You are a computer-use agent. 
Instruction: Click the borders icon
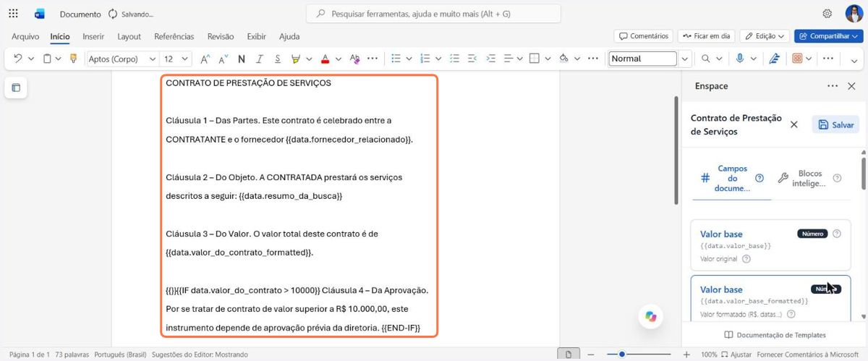pyautogui.click(x=535, y=59)
